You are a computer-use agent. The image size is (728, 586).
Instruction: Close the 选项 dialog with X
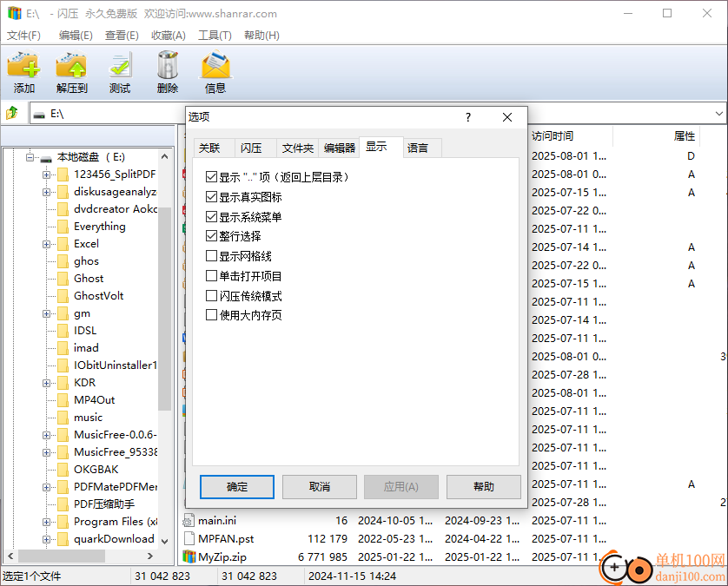coord(507,117)
